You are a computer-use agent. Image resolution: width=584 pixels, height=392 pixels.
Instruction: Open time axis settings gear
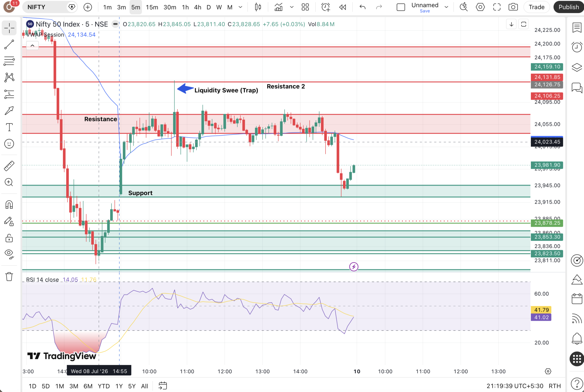pyautogui.click(x=548, y=371)
